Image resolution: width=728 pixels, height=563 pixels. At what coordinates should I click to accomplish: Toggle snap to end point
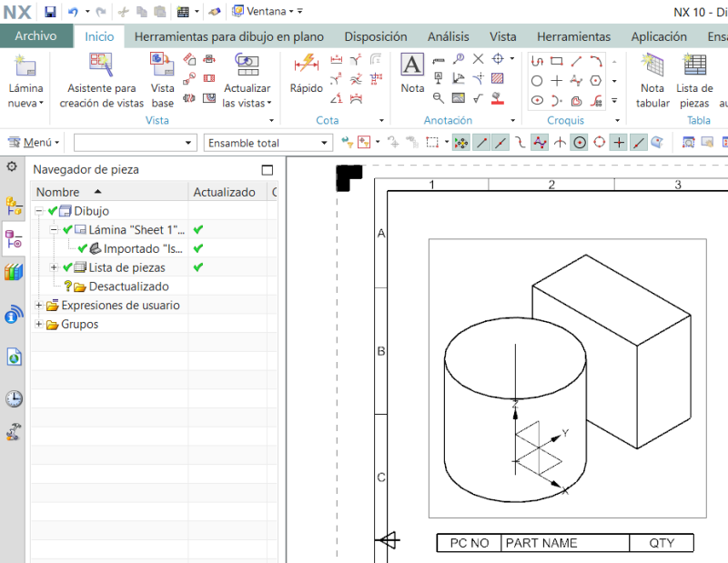(x=481, y=143)
